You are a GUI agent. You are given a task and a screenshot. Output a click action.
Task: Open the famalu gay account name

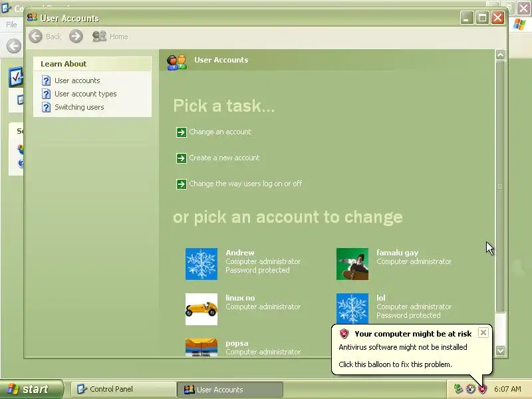pyautogui.click(x=397, y=253)
